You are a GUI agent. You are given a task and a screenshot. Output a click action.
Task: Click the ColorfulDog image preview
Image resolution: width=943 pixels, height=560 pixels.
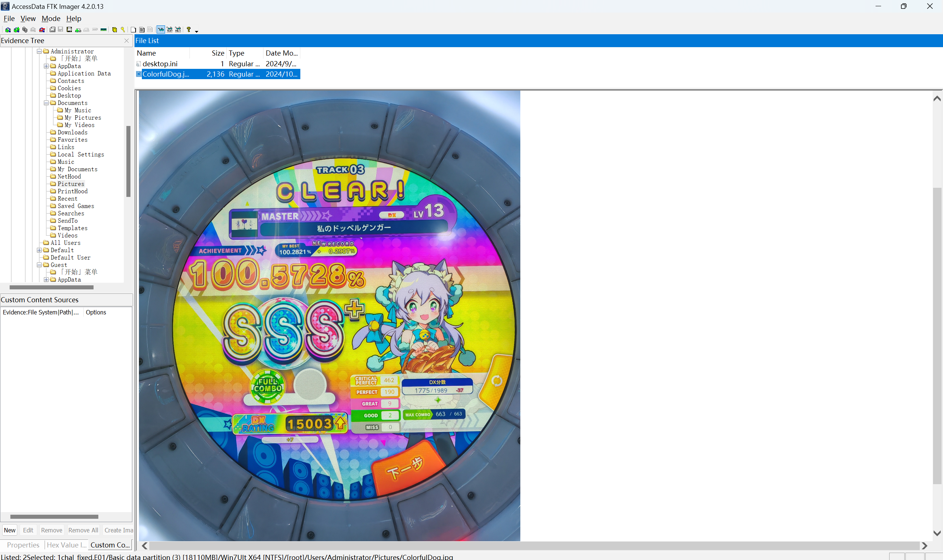coord(329,316)
